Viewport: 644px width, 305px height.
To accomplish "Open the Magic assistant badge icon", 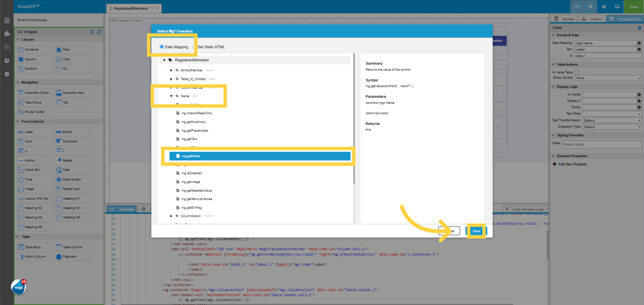I will click(x=18, y=287).
